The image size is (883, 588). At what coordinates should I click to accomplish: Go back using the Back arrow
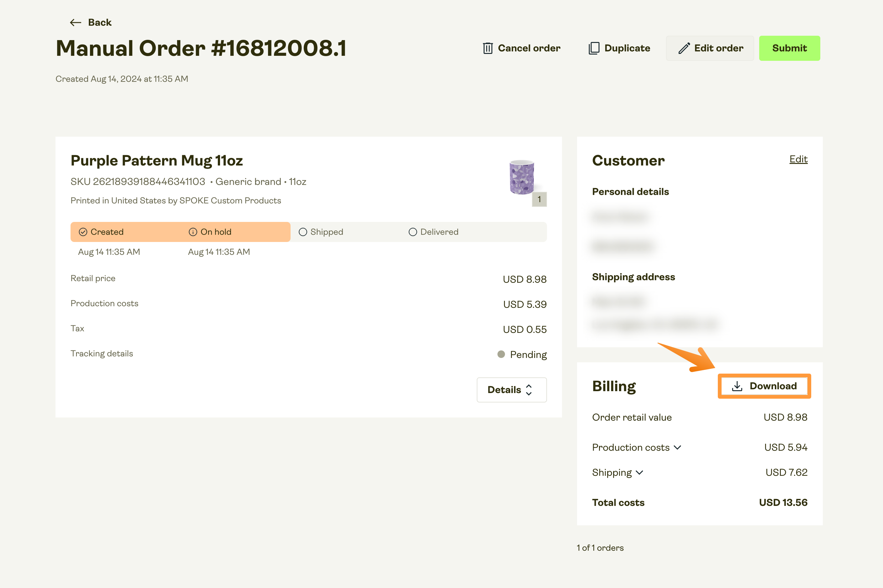click(75, 23)
